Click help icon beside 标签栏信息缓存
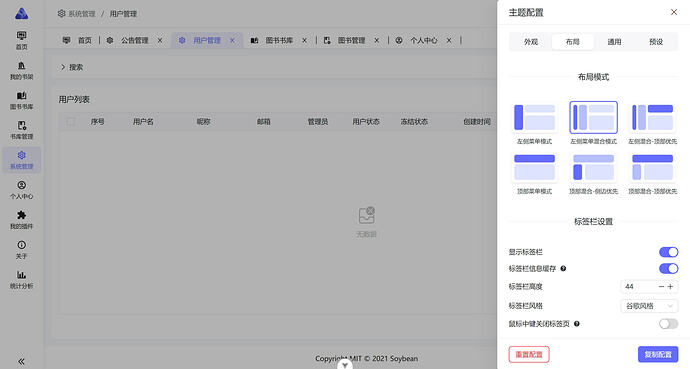This screenshot has width=690, height=369. pos(563,268)
